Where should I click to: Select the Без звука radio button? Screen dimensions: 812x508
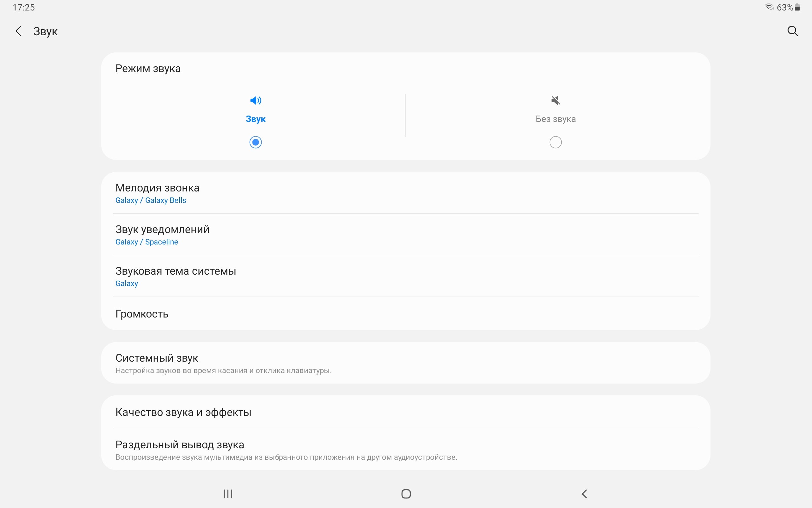556,142
